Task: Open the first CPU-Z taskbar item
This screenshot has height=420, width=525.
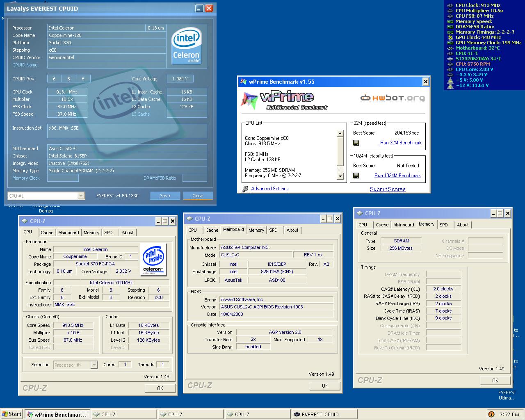Action: 123,414
